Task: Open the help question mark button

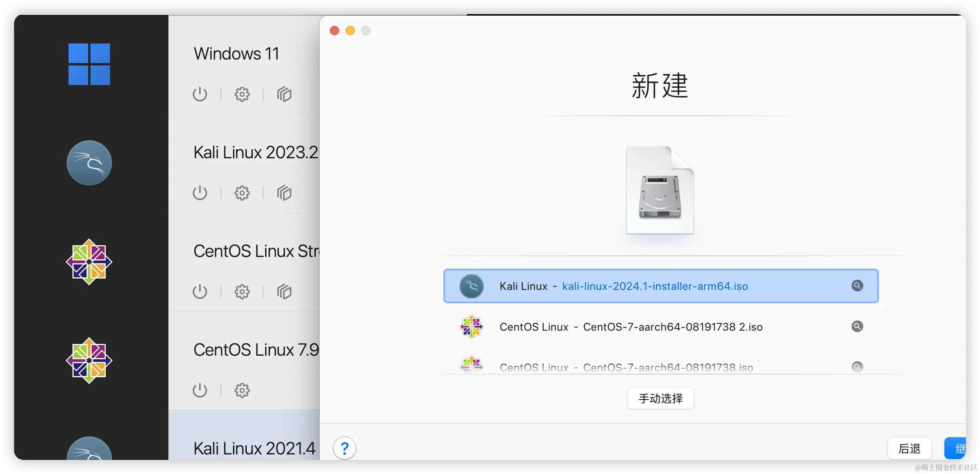Action: pos(345,448)
